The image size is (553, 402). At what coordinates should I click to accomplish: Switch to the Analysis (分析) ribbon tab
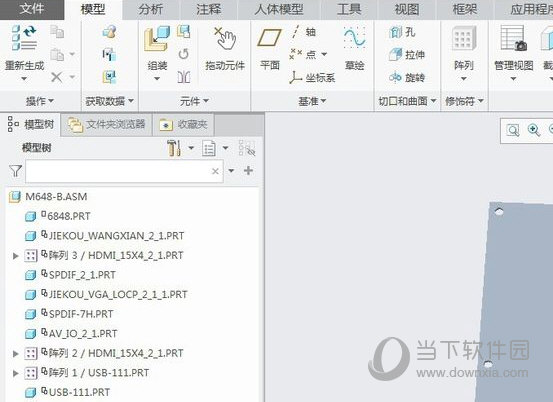pos(151,10)
